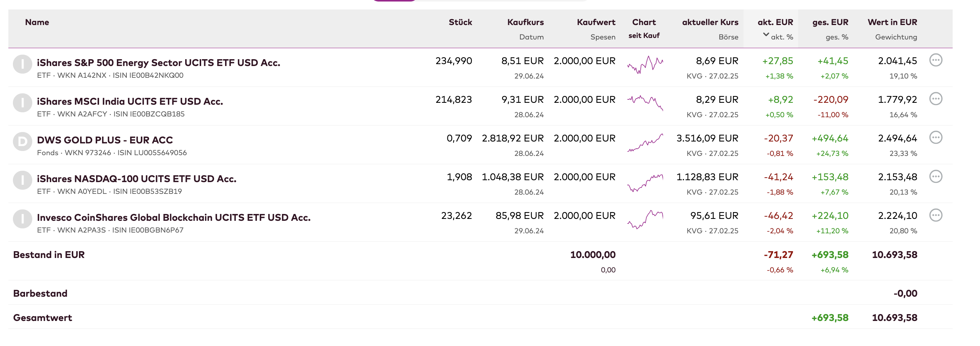Sort by Kaufwert column header
The image size is (980, 346).
596,22
